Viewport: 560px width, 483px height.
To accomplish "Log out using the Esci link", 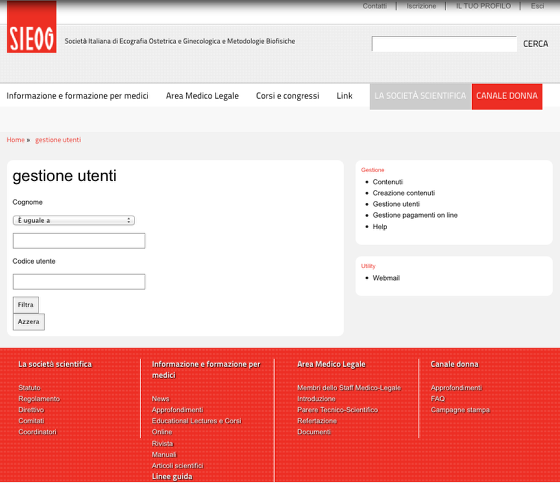I will point(537,6).
